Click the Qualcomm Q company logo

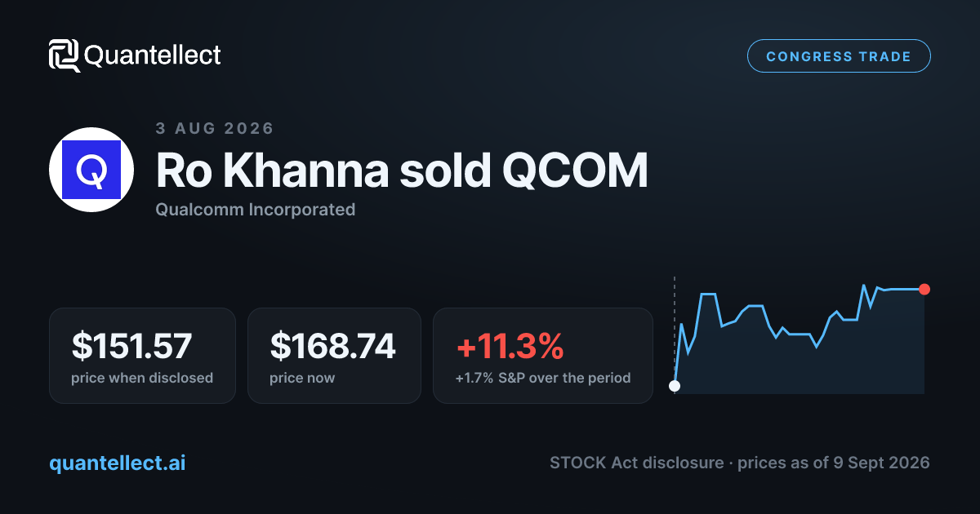(x=91, y=170)
